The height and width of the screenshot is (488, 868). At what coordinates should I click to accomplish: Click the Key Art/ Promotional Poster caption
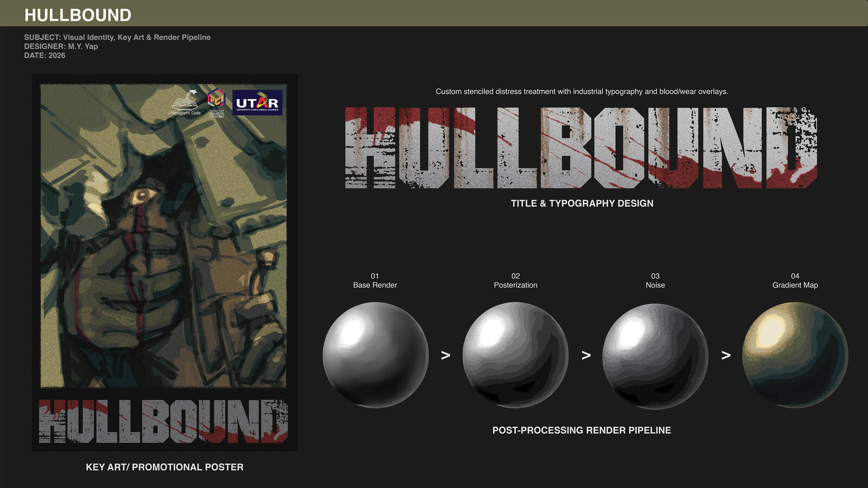point(164,467)
